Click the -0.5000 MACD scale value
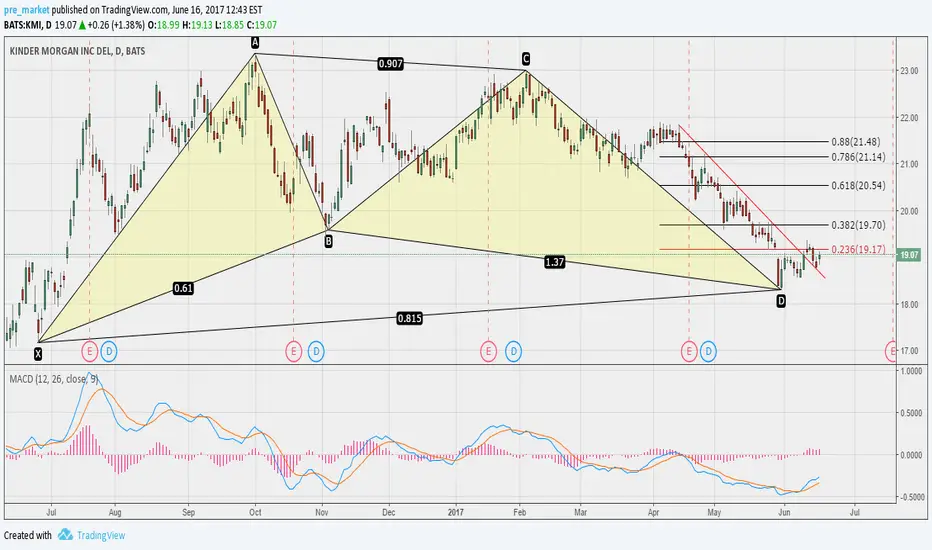 coord(910,497)
